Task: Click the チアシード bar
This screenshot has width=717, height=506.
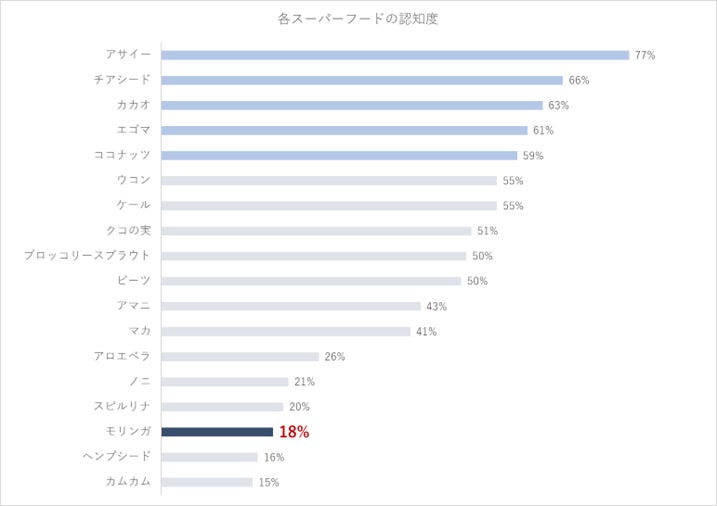Action: [x=361, y=80]
